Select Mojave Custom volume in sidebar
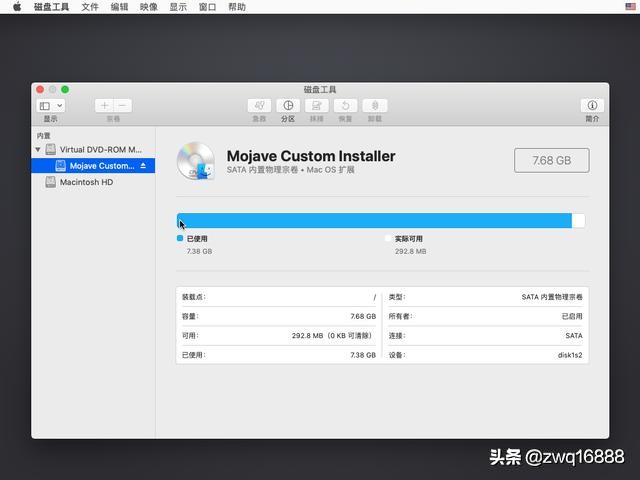 click(93, 166)
